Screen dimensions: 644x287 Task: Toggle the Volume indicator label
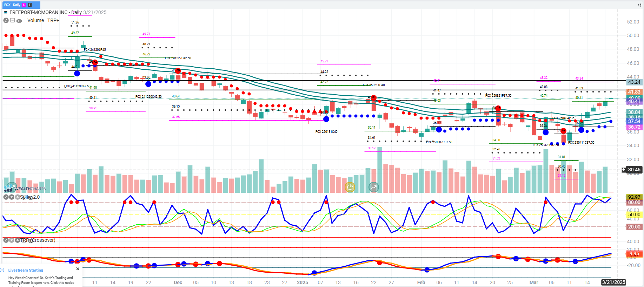tap(35, 21)
